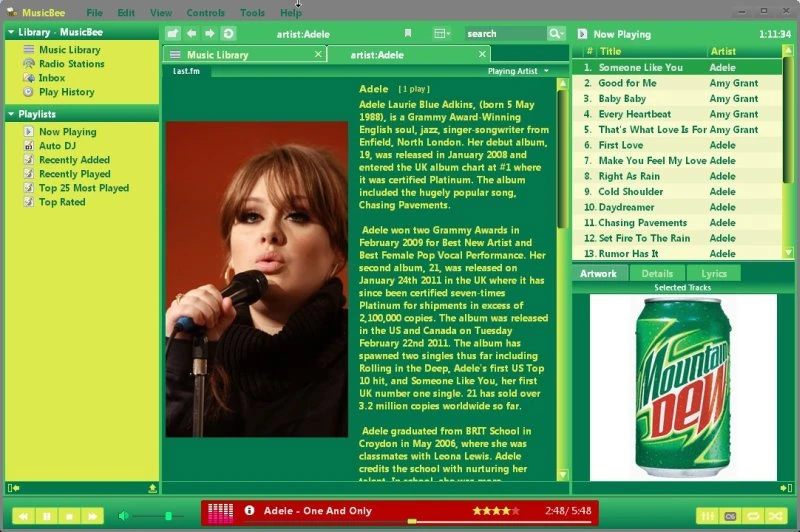The height and width of the screenshot is (532, 800).
Task: Collapse the Playlists section header
Action: (11, 114)
